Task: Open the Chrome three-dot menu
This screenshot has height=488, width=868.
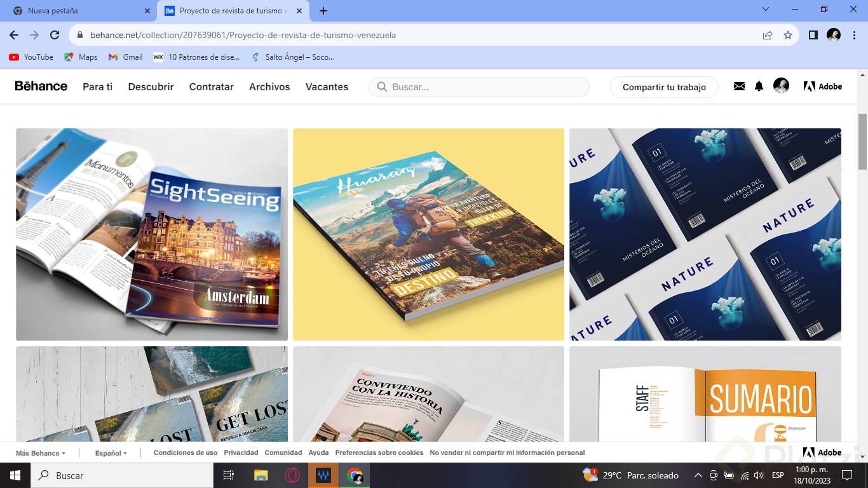Action: pos(853,35)
